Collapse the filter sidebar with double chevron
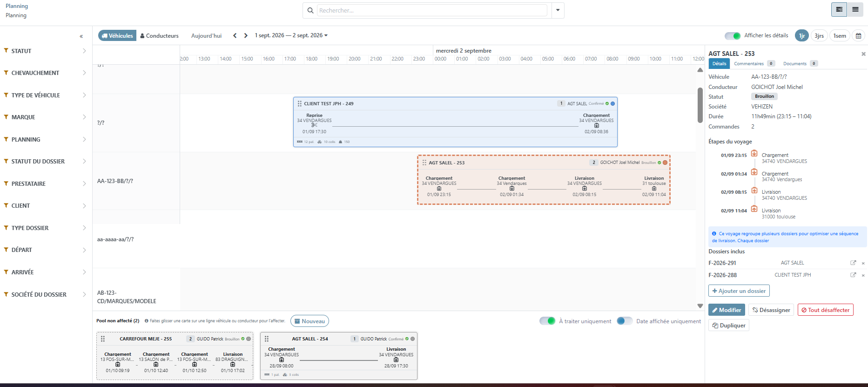The height and width of the screenshot is (387, 868). (x=81, y=36)
